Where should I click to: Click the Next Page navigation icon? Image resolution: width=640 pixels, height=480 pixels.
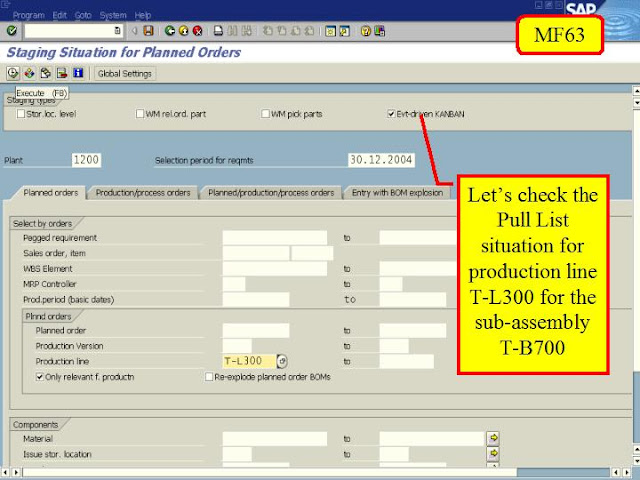pos(296,31)
